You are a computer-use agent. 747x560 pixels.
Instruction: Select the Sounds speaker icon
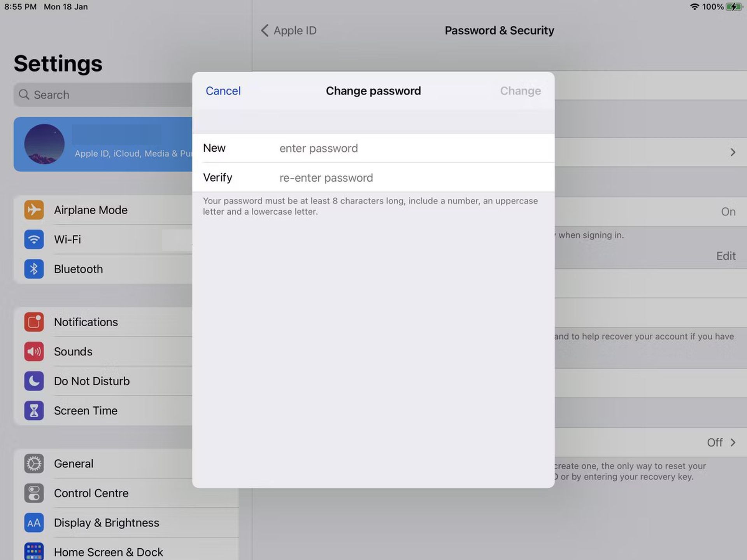34,352
